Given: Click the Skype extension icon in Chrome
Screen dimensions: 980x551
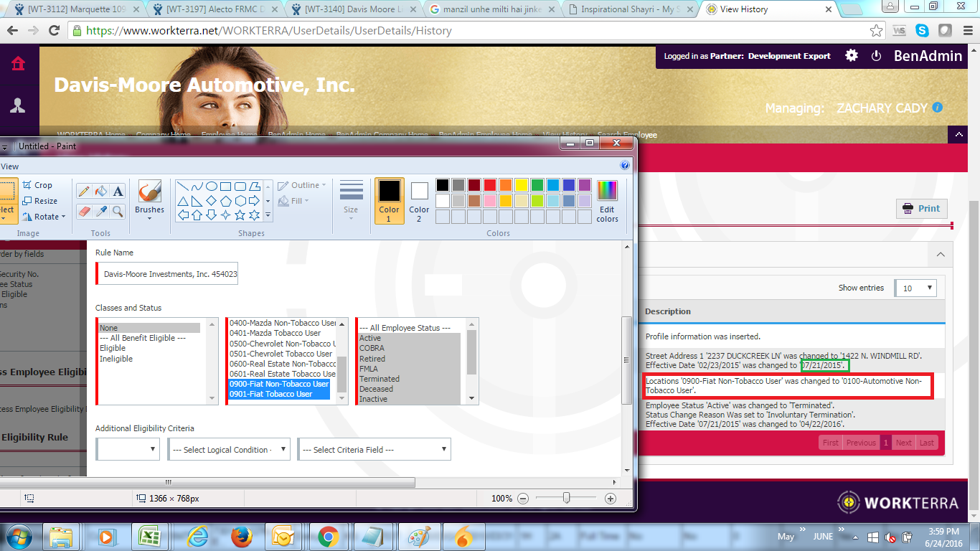Looking at the screenshot, I should [x=922, y=31].
